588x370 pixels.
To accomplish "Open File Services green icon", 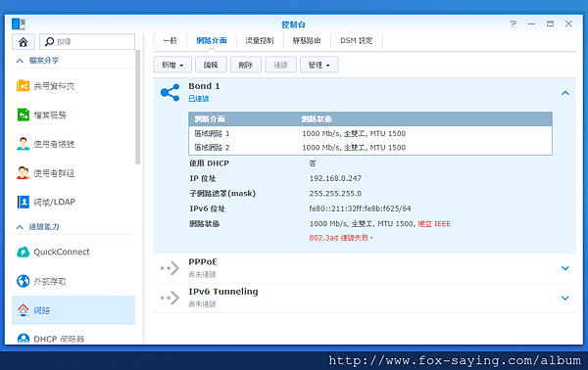I will [23, 115].
